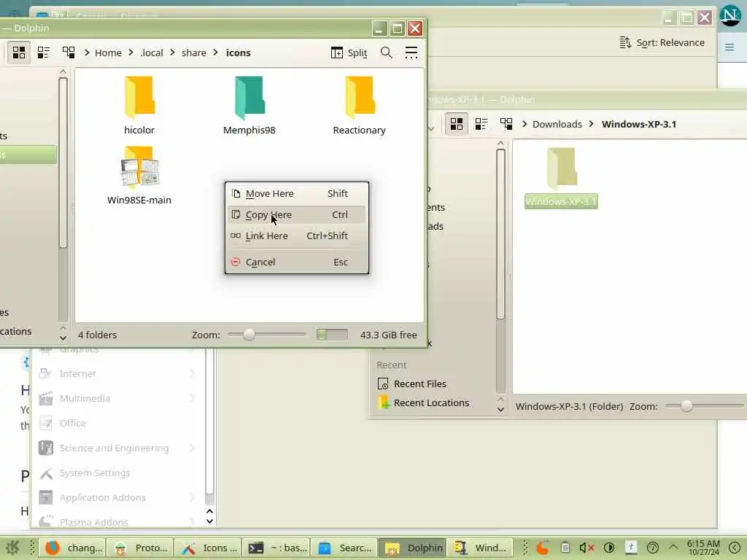
Task: Expand chevron before Windows-XP-3.1 breadcrumb
Action: click(591, 124)
